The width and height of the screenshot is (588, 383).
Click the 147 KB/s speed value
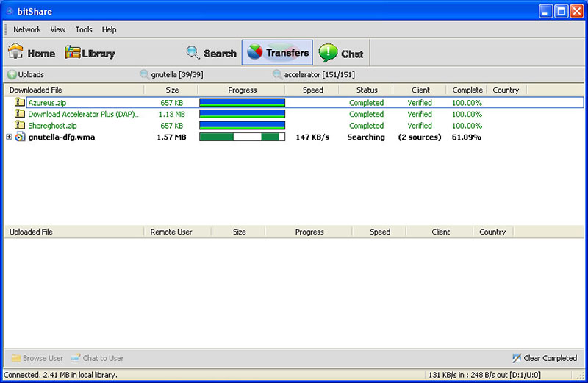312,137
